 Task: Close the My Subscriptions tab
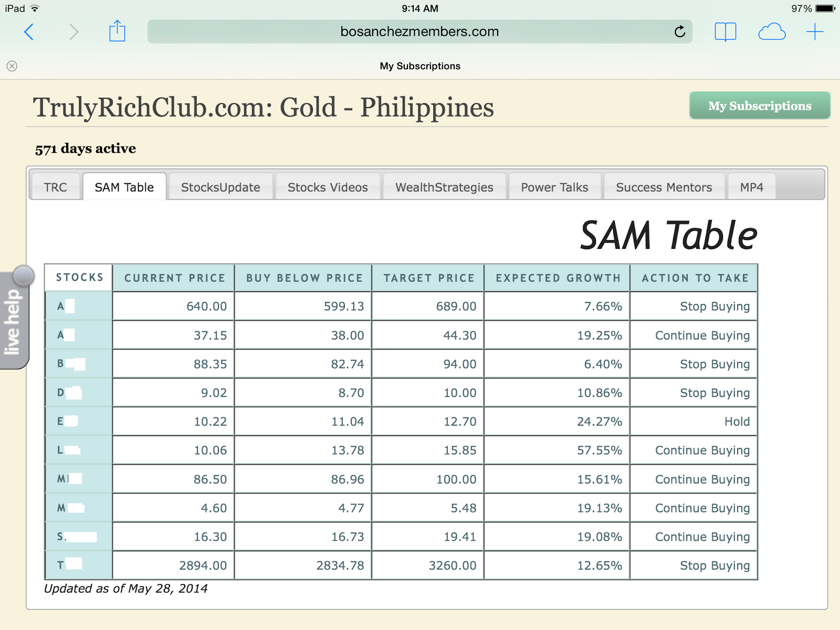12,66
